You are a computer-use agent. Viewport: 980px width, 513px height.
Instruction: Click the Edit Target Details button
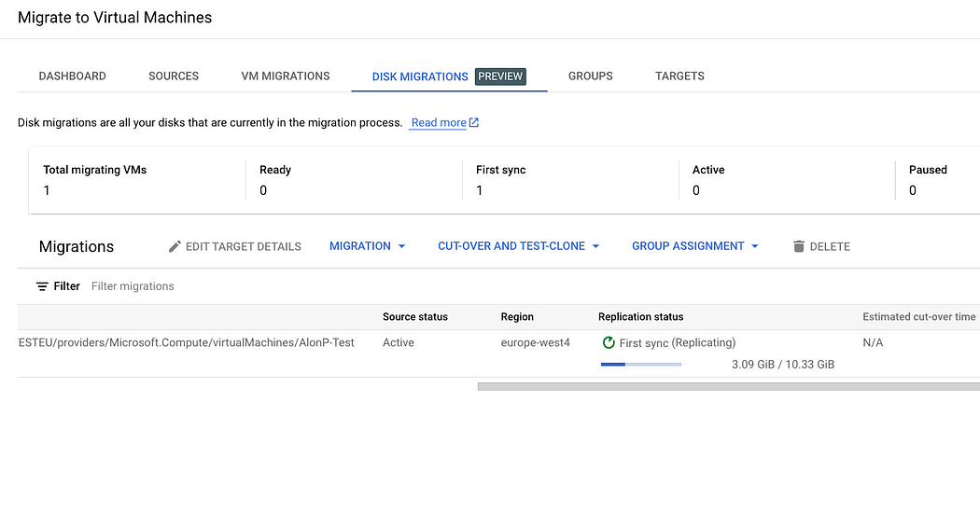tap(234, 246)
